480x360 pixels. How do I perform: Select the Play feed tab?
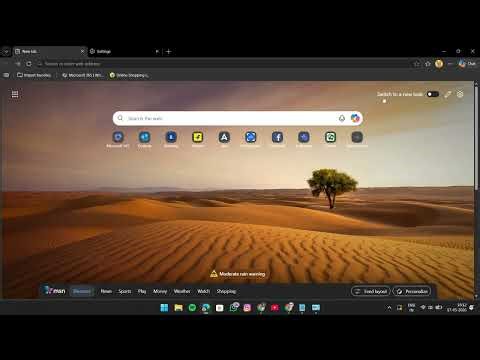click(x=142, y=291)
